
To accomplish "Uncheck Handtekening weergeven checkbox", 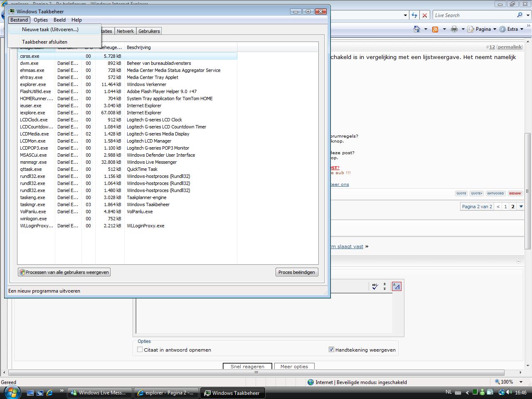I will point(331,350).
